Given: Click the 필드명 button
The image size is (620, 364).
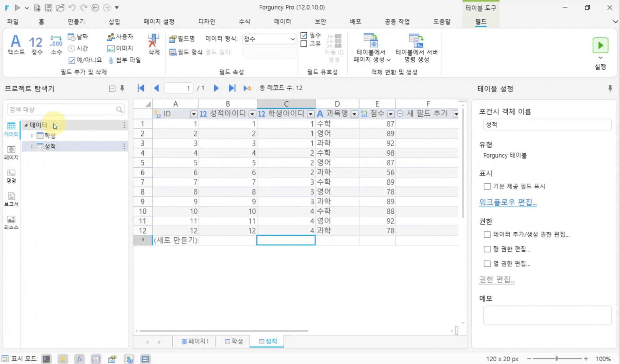Looking at the screenshot, I should coord(182,39).
